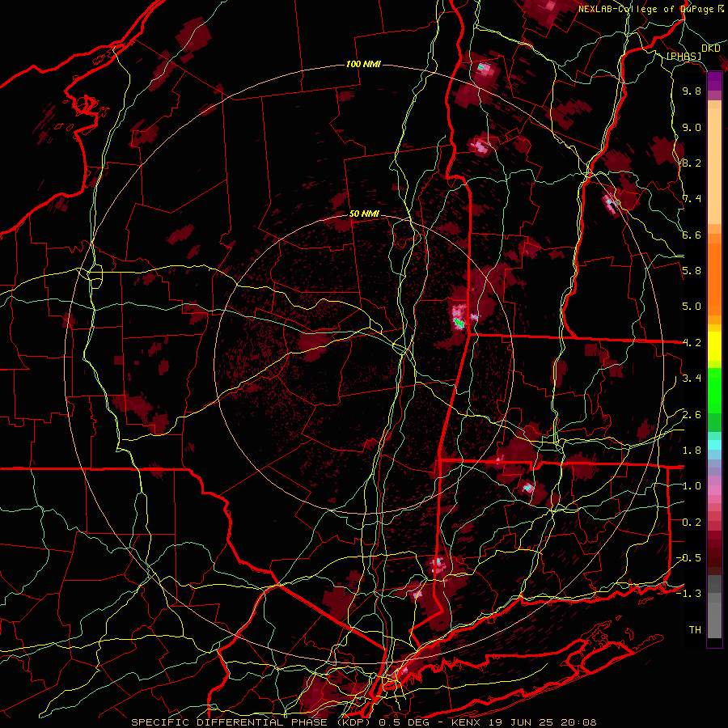Click the 7.4 scale value
This screenshot has height=728, width=728.
pos(692,199)
